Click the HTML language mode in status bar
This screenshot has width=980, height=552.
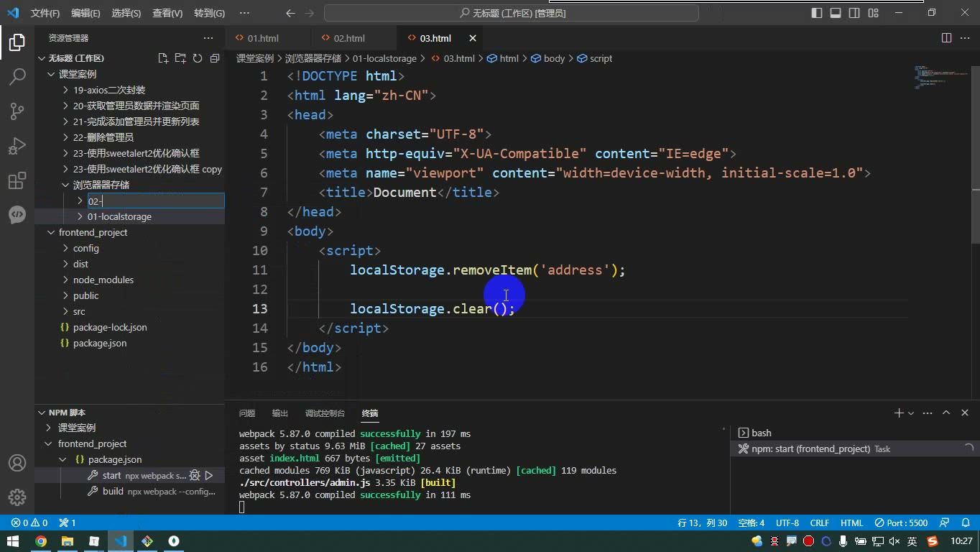pos(851,523)
